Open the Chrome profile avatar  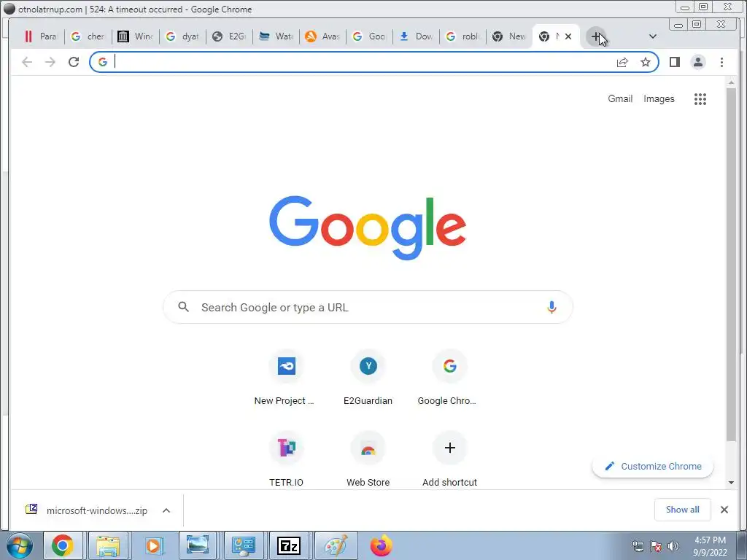coord(698,62)
